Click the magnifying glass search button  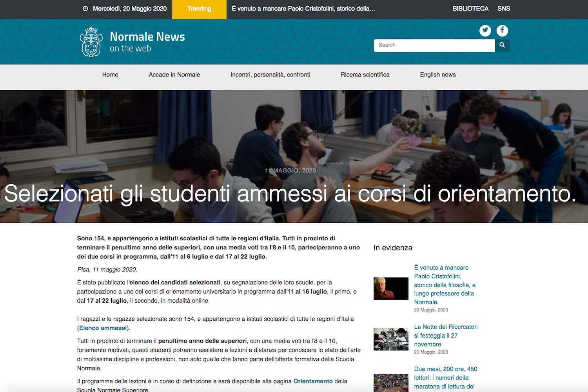click(x=502, y=45)
